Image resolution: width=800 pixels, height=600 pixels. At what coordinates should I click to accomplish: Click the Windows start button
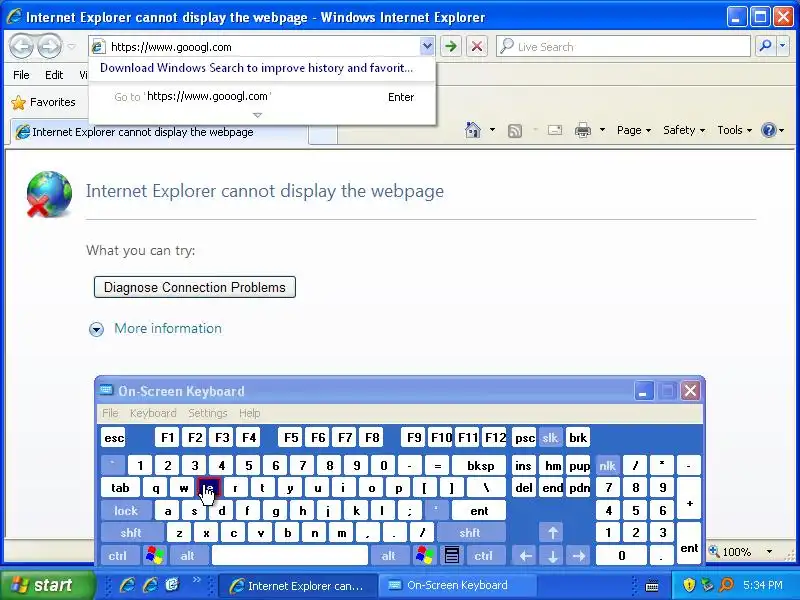point(48,585)
